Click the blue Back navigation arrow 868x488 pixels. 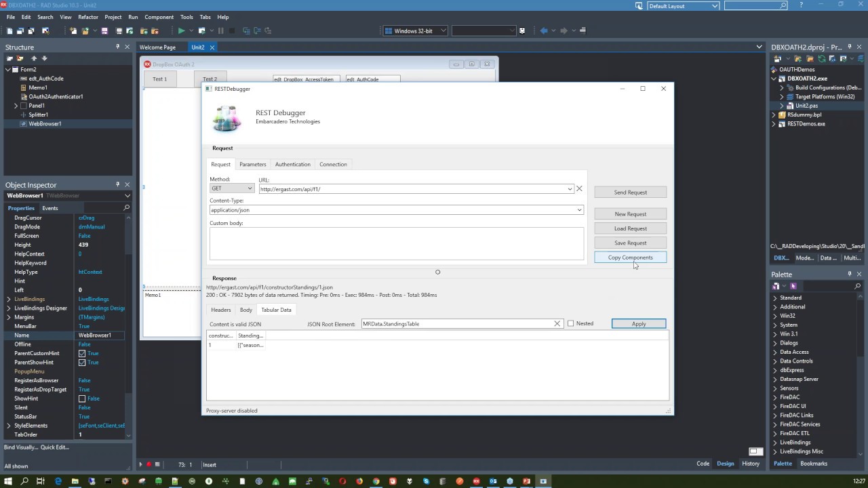click(x=544, y=30)
